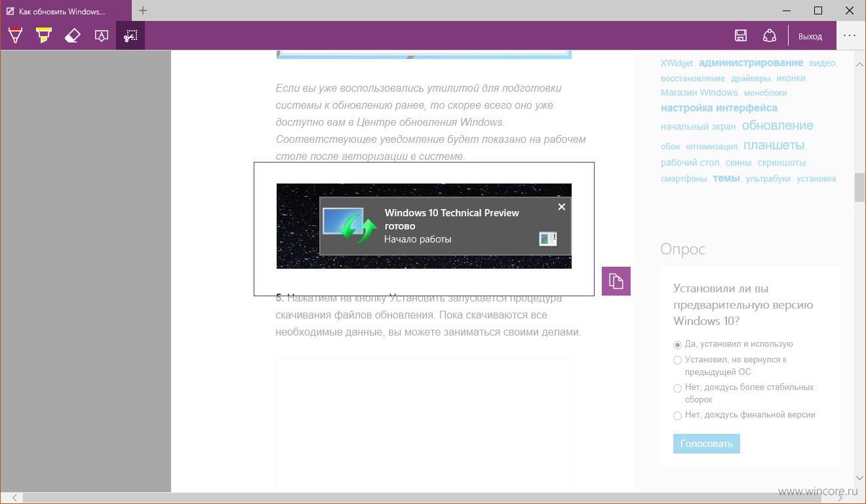Open the восстановление tag
The image size is (866, 504).
693,78
